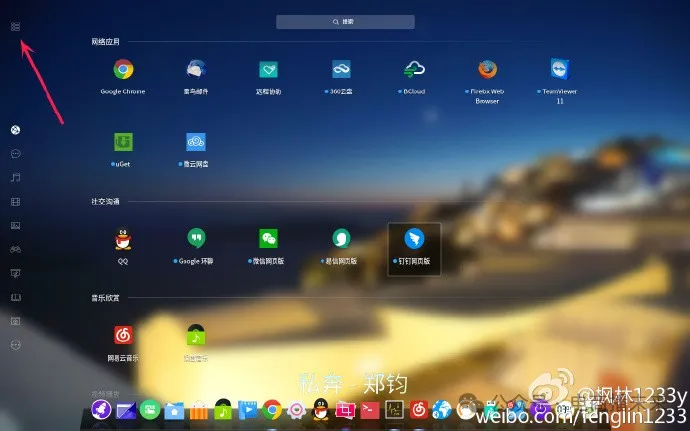Open Chrome from the bottom dock
Screen dimensions: 690x431
[271, 409]
